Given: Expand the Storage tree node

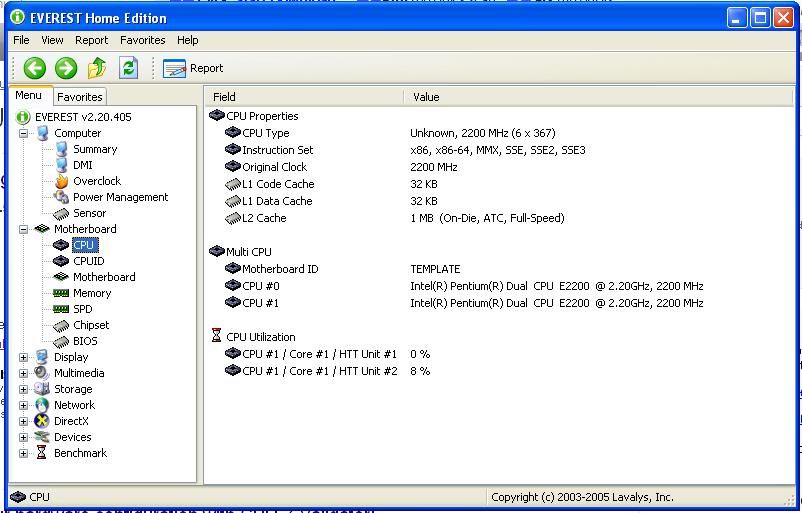Looking at the screenshot, I should tap(24, 389).
